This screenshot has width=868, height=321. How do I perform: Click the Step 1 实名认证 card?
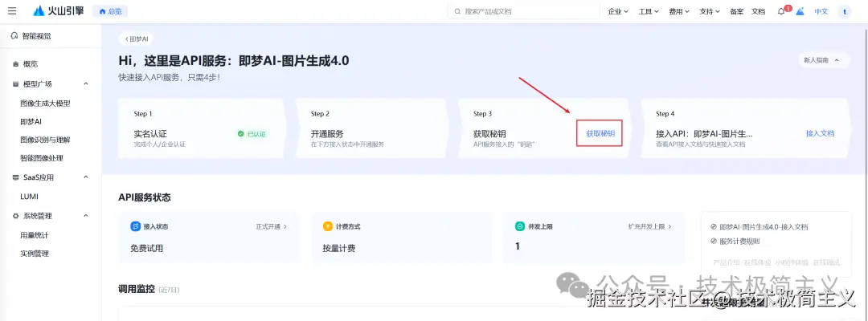click(x=201, y=128)
